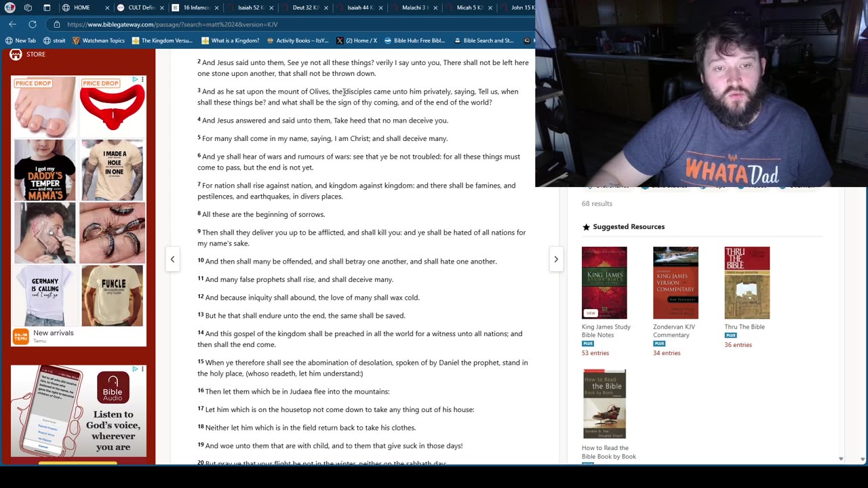The width and height of the screenshot is (868, 488).
Task: Open AdChoices icon on Temu ad
Action: pos(135,79)
